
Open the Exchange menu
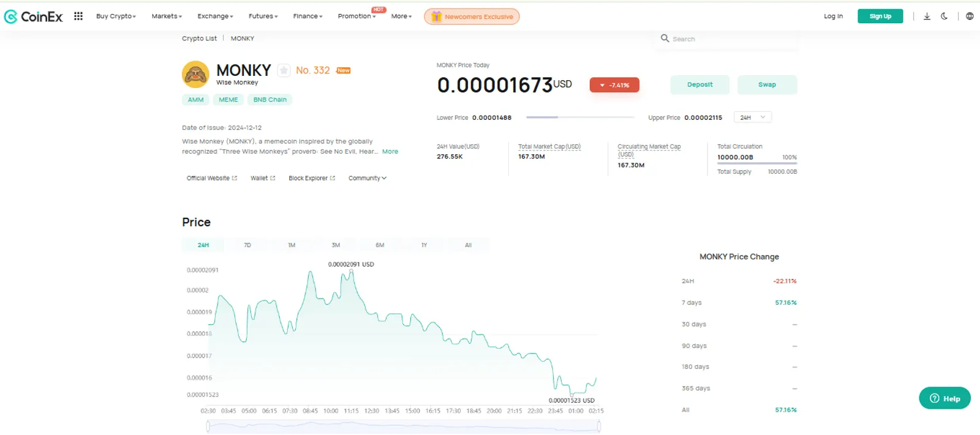215,16
